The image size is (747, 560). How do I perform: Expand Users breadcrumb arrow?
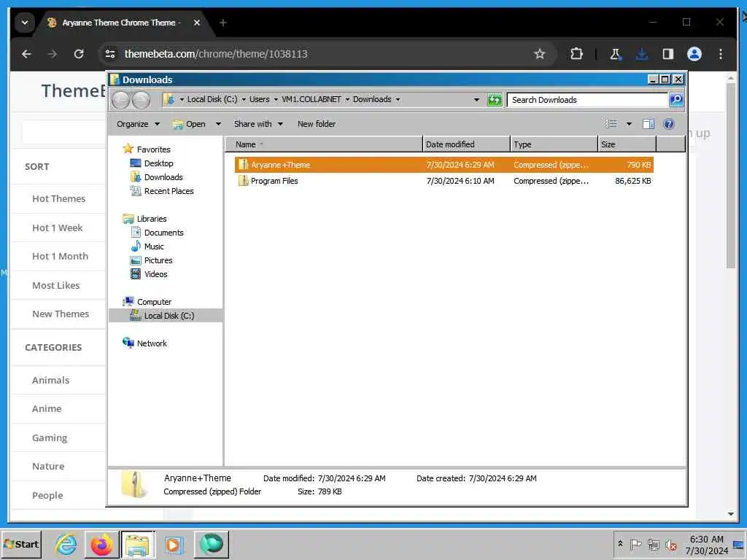tap(276, 99)
